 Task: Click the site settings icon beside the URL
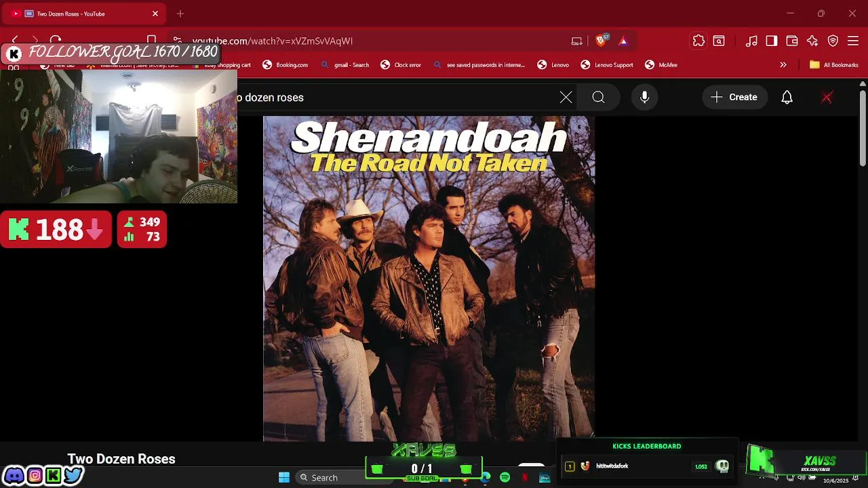177,41
